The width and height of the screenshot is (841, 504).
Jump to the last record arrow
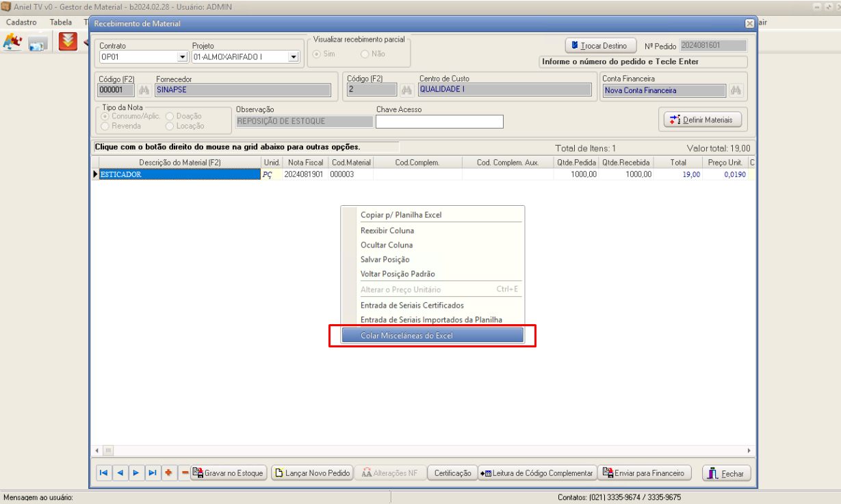153,473
